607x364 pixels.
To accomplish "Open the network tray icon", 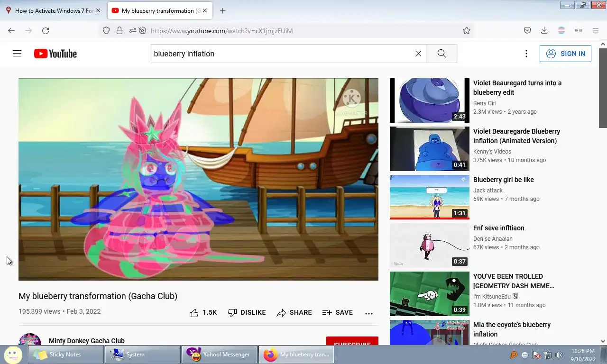I will click(x=548, y=355).
